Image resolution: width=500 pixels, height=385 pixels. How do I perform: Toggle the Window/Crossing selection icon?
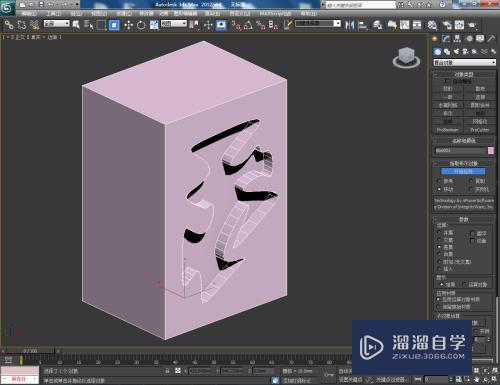click(114, 25)
